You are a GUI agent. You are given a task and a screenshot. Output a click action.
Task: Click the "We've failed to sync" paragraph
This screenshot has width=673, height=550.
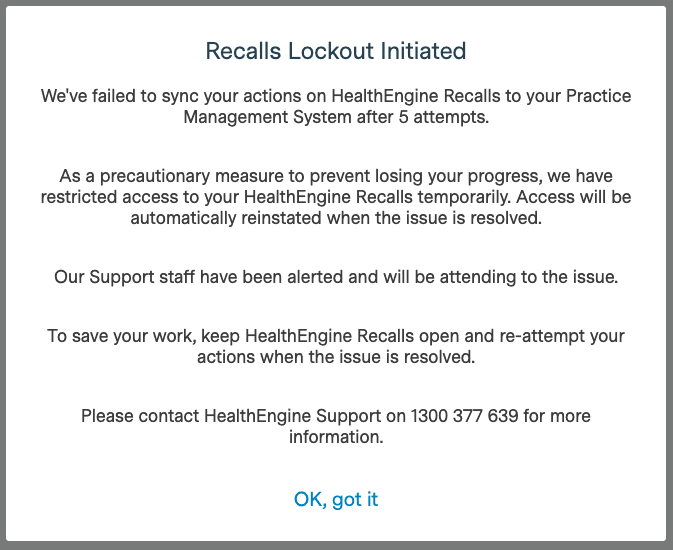(336, 106)
